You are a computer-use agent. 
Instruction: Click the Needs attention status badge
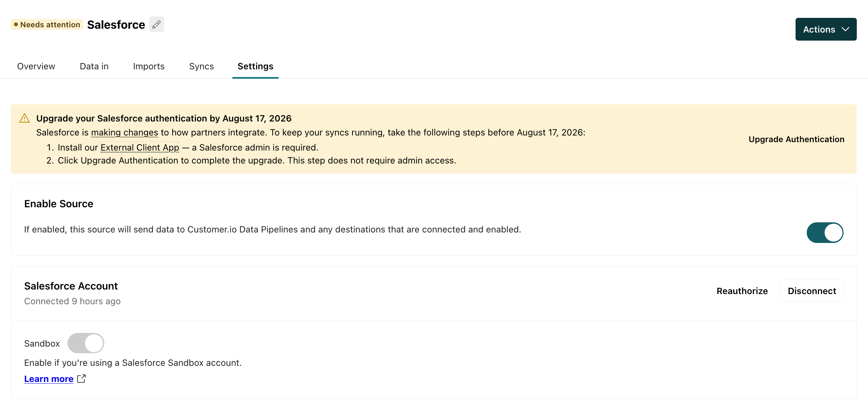[x=47, y=25]
